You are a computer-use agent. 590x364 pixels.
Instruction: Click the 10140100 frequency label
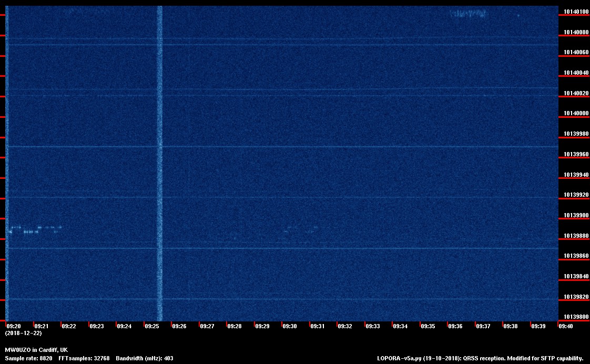click(x=576, y=12)
